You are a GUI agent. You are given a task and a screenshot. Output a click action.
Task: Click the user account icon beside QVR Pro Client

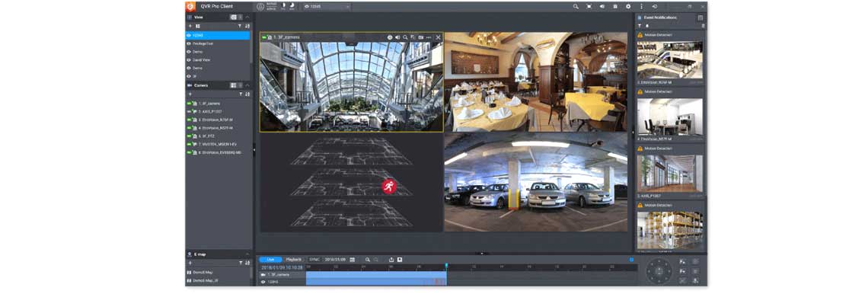point(260,7)
